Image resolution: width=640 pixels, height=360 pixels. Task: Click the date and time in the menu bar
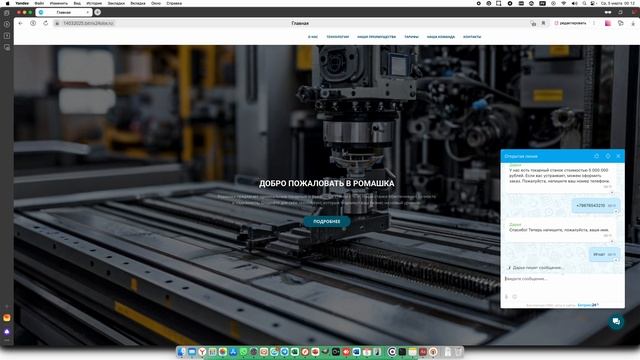[618, 3]
